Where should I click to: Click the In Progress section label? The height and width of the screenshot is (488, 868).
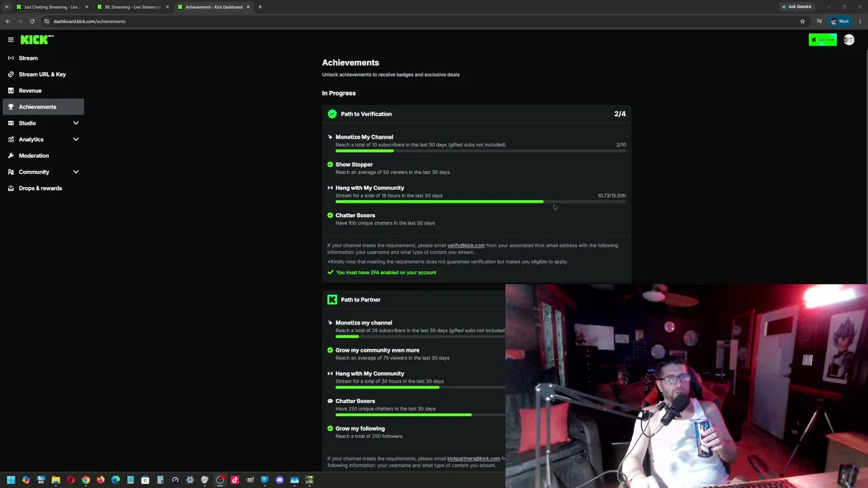point(339,94)
